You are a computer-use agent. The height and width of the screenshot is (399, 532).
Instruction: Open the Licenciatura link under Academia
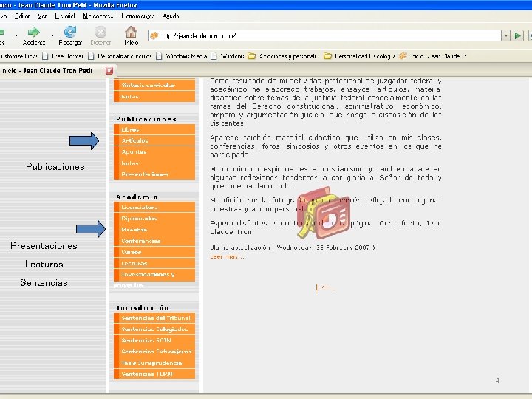tap(154, 208)
